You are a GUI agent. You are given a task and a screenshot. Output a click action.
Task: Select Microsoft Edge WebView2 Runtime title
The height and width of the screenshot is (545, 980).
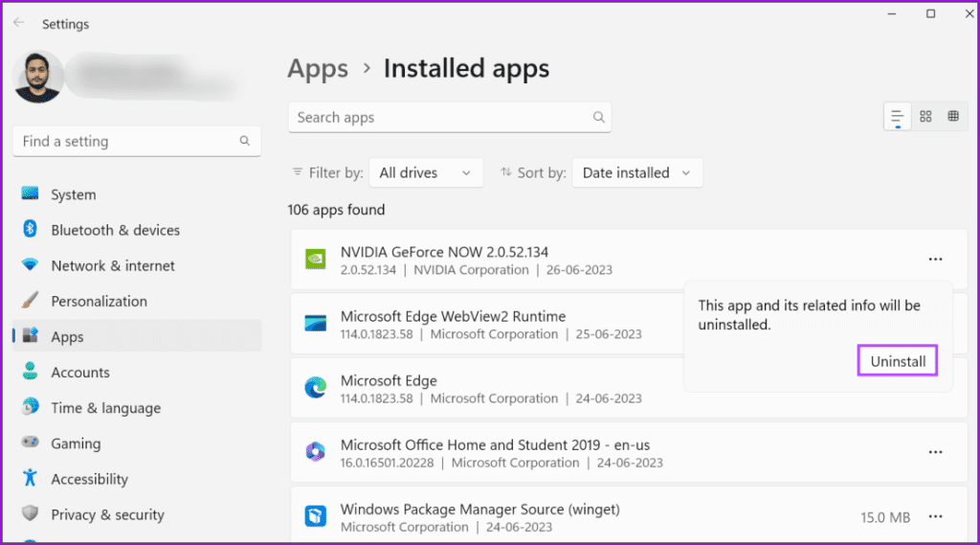click(x=453, y=317)
